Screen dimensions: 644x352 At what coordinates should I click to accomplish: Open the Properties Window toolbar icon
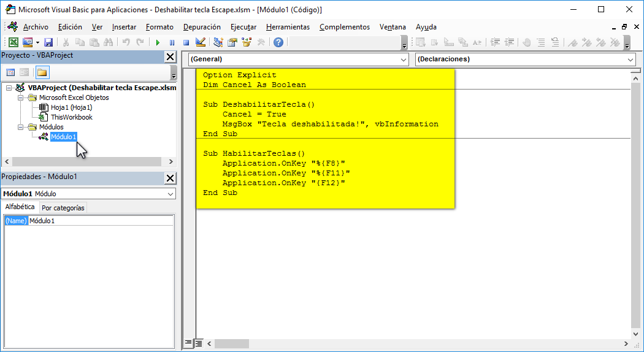(x=232, y=42)
